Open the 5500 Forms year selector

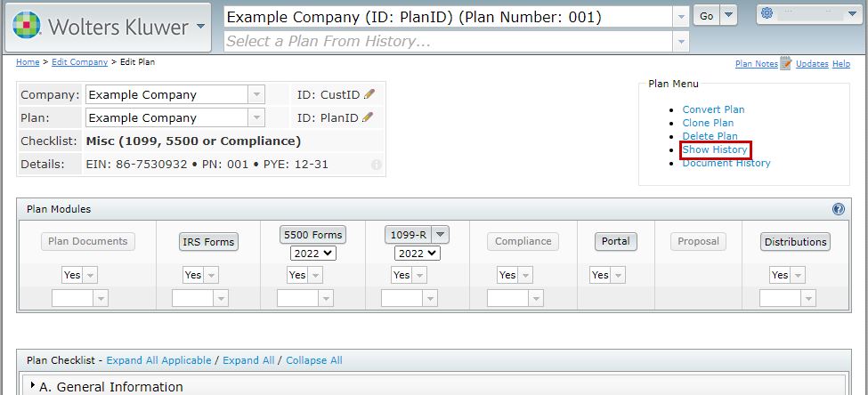312,254
